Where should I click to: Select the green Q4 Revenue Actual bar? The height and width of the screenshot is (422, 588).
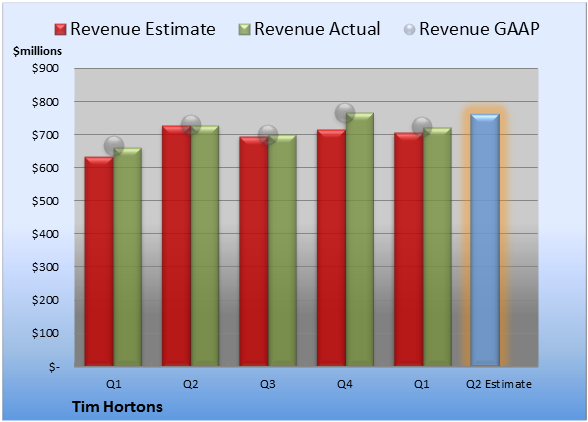pos(360,239)
